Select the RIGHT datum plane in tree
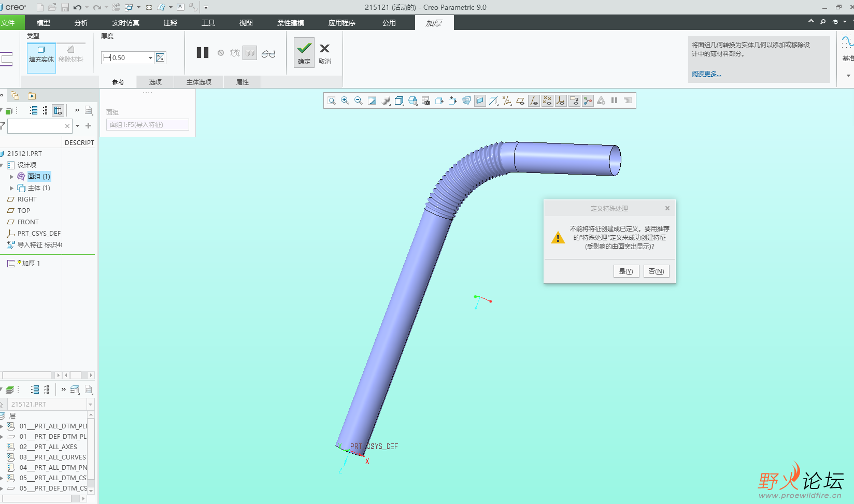This screenshot has width=854, height=504. [27, 199]
